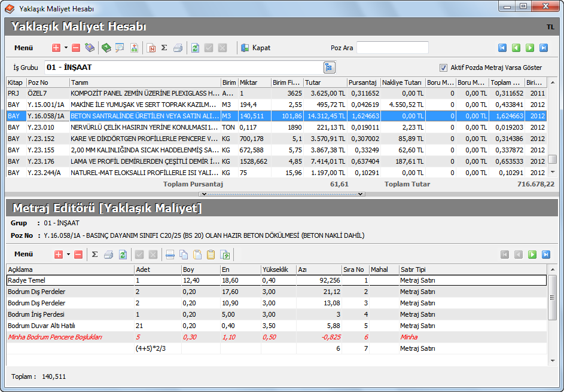Open the top Menü menu
Image resolution: width=564 pixels, height=392 pixels.
click(x=24, y=48)
